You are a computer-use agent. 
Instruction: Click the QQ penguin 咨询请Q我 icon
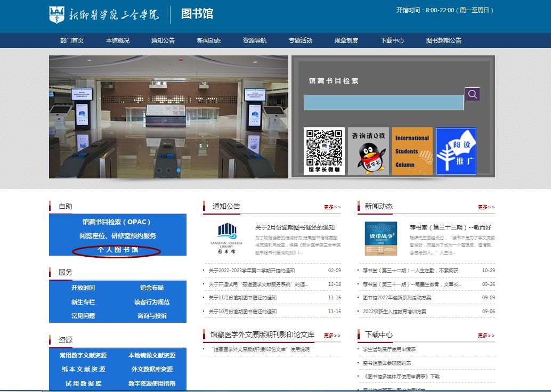pyautogui.click(x=368, y=151)
